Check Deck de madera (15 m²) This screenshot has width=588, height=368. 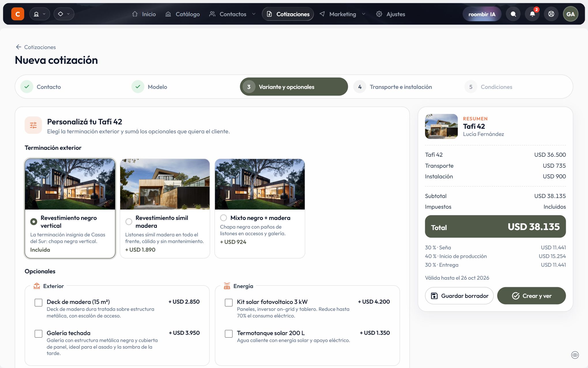[x=38, y=302]
